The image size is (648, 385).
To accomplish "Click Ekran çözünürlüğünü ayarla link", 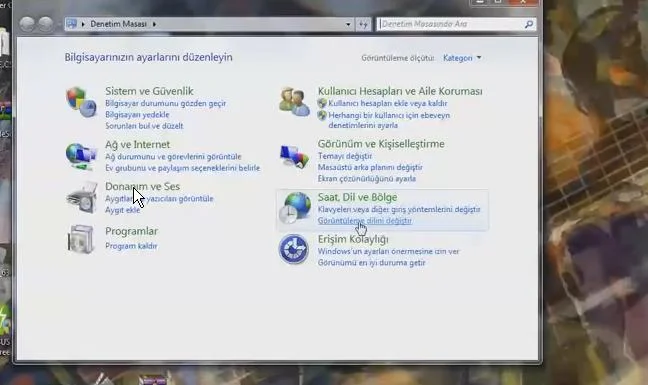I will pyautogui.click(x=367, y=178).
